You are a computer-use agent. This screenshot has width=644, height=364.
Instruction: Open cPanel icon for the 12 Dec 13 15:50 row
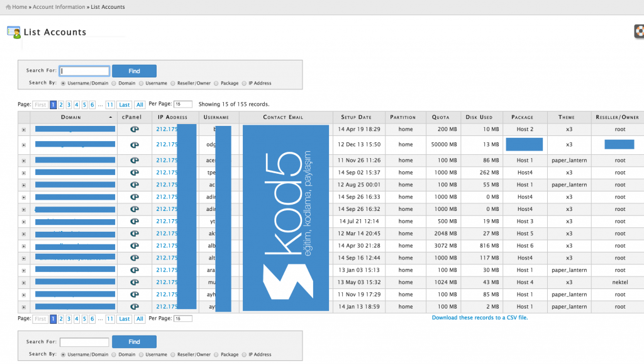(x=135, y=145)
